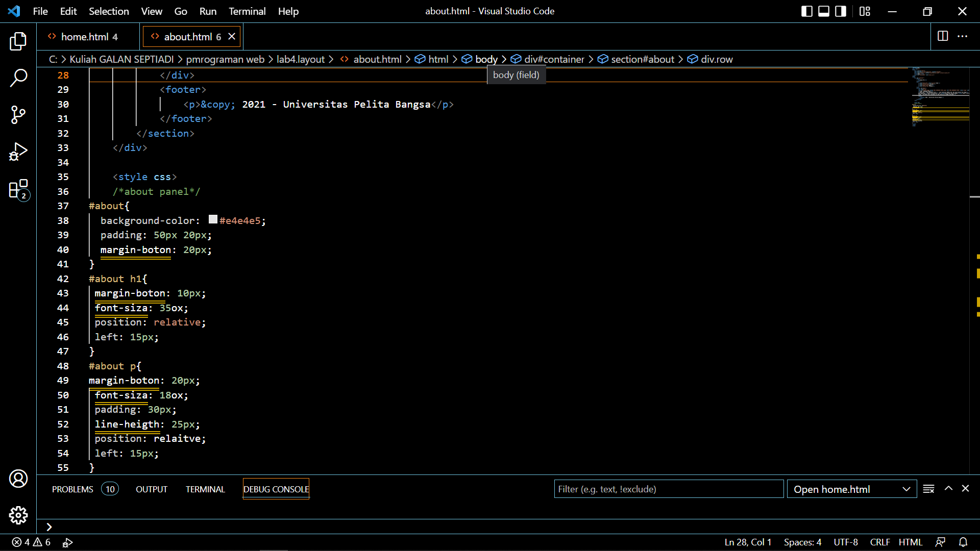
Task: Toggle the secondary side bar layout button
Action: click(841, 11)
